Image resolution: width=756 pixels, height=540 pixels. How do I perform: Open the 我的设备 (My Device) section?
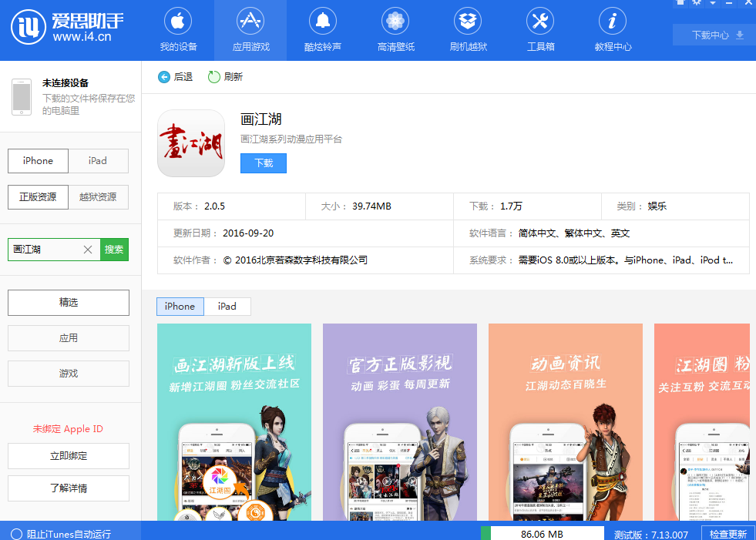(x=178, y=30)
